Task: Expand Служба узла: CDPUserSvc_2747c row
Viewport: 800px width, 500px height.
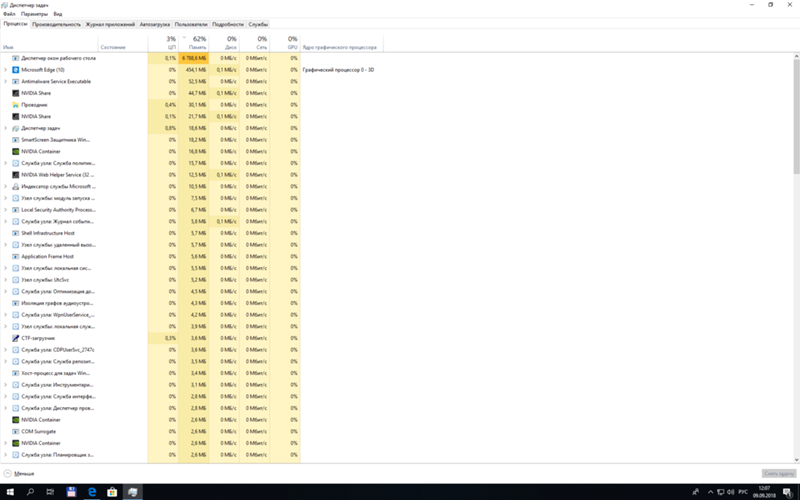Action: point(6,350)
